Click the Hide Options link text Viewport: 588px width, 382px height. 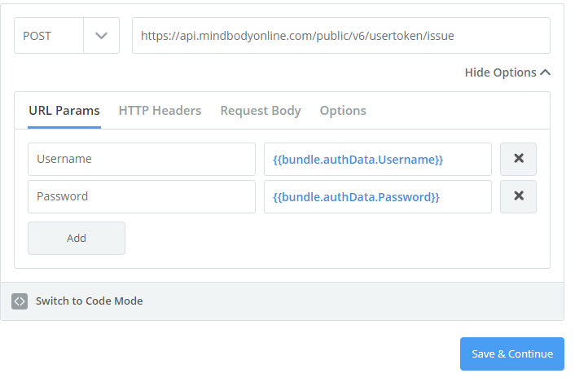point(501,72)
